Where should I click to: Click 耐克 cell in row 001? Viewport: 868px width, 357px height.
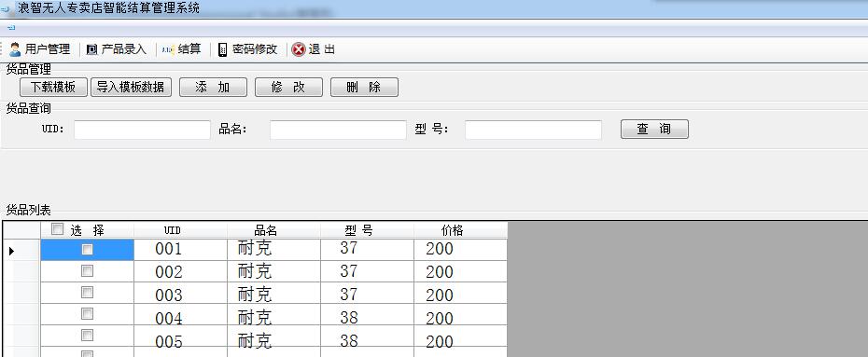coord(273,250)
